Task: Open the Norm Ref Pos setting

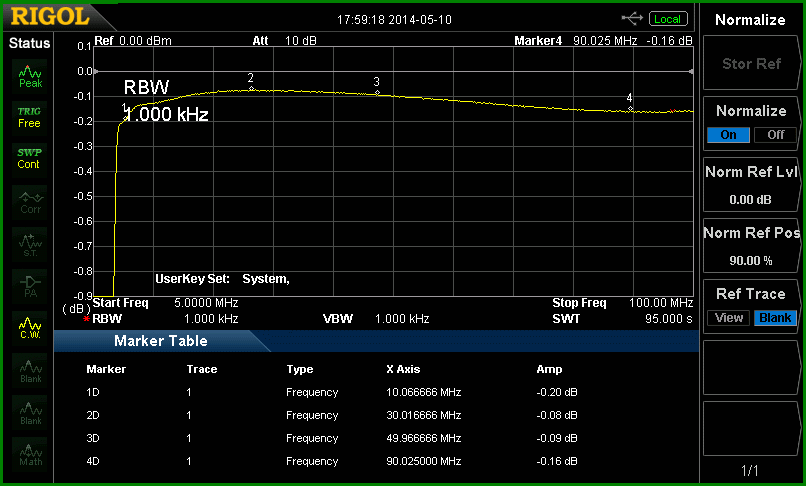Action: (750, 246)
